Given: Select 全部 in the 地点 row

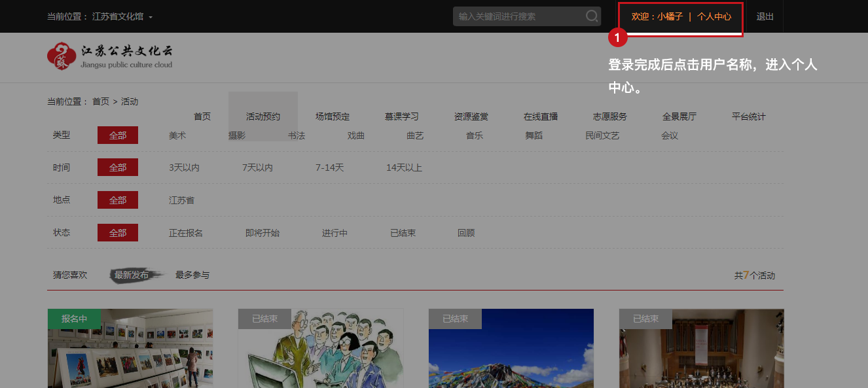Looking at the screenshot, I should point(118,200).
